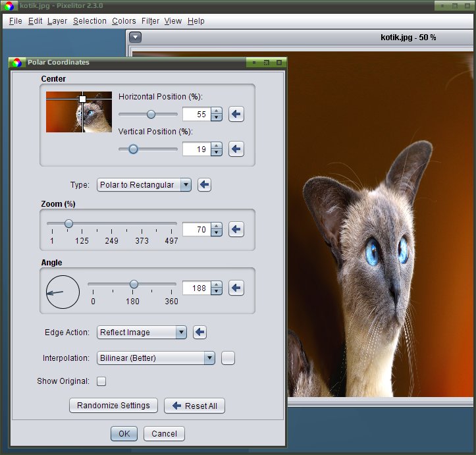Image resolution: width=476 pixels, height=455 pixels.
Task: Click the Vertical Position slider knob
Action: click(133, 149)
